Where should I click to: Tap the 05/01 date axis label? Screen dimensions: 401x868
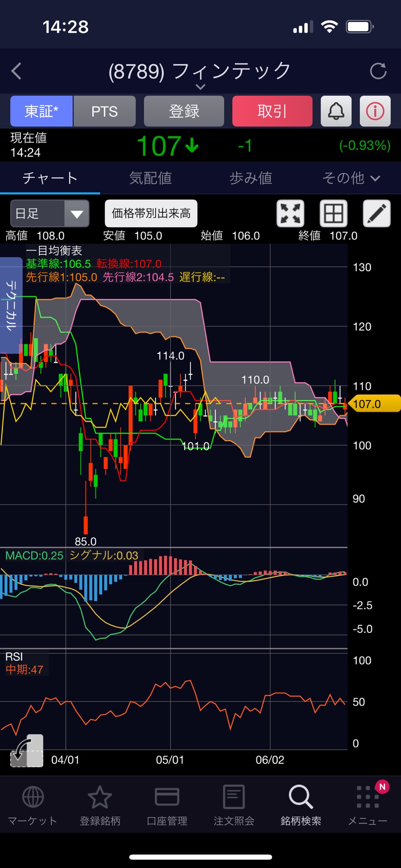click(170, 759)
